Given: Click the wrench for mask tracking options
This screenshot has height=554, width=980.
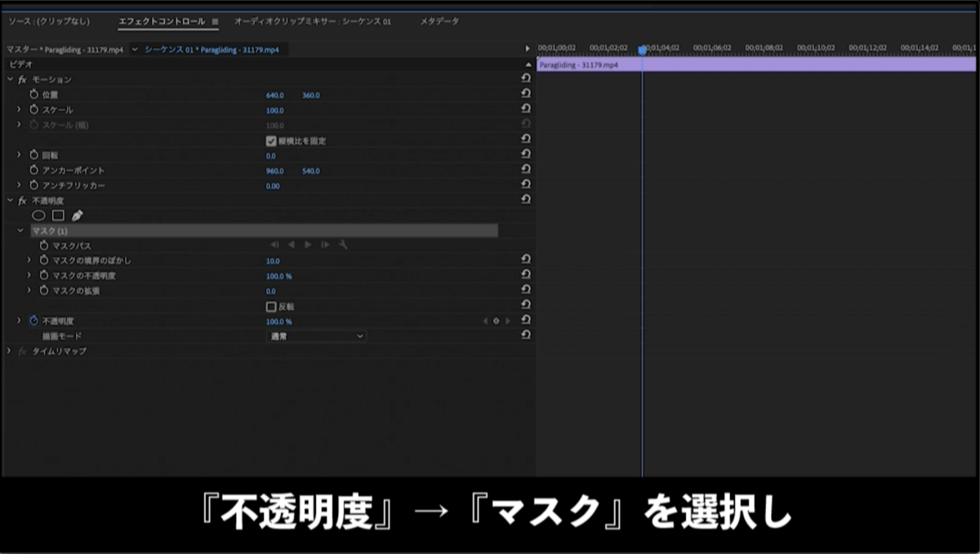Looking at the screenshot, I should (x=344, y=244).
